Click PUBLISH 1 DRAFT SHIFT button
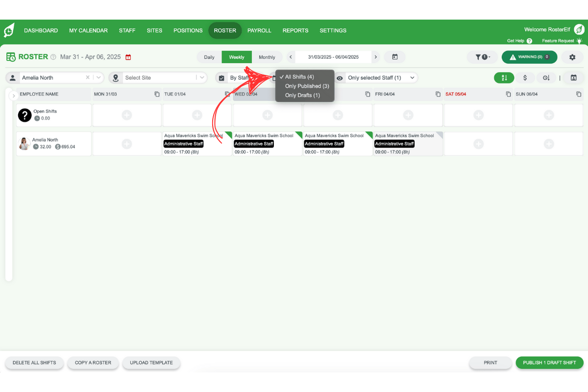This screenshot has height=392, width=588. point(549,363)
